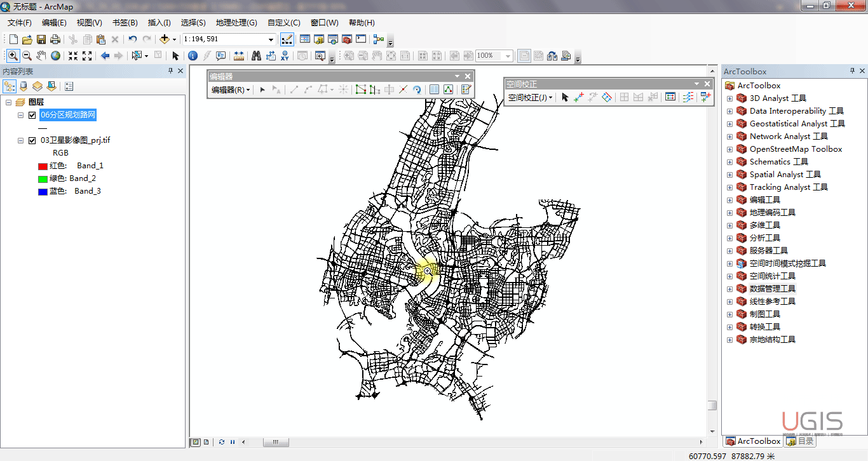Viewport: 868px width, 461px height.
Task: Click the Measure ruler tool
Action: [239, 56]
